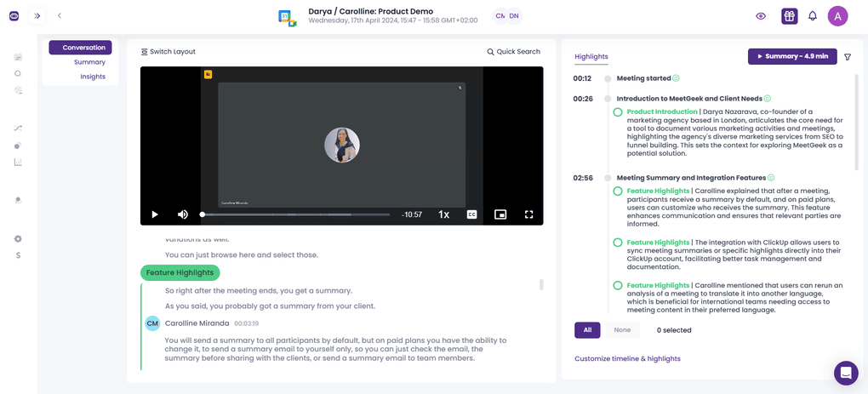Screen dimensions: 868x394
Task: Change playback speed 1x
Action: point(443,214)
